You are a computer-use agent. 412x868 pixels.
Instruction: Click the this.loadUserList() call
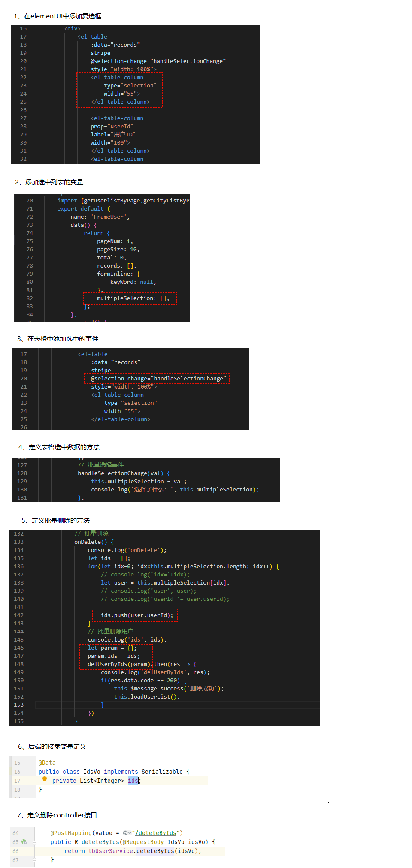(147, 696)
